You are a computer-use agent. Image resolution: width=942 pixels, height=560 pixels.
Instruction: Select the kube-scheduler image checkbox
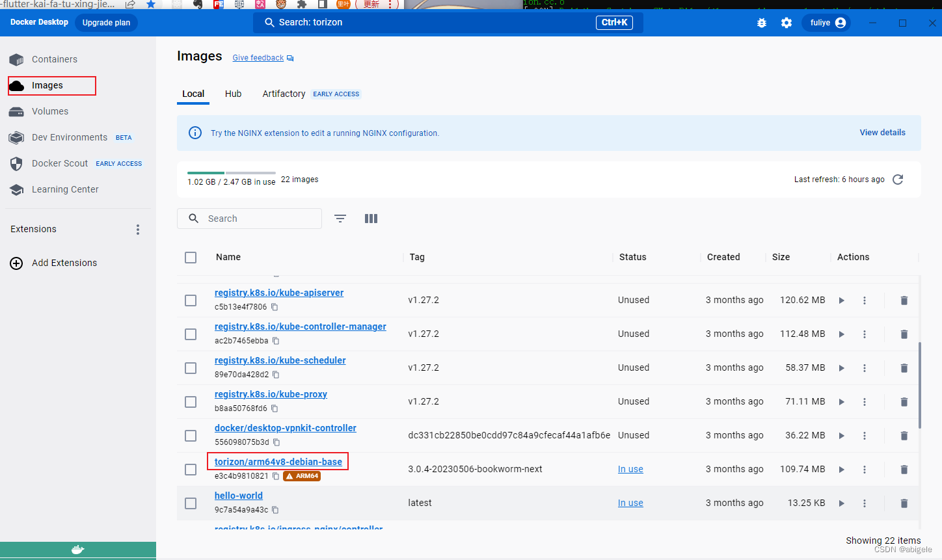click(191, 368)
